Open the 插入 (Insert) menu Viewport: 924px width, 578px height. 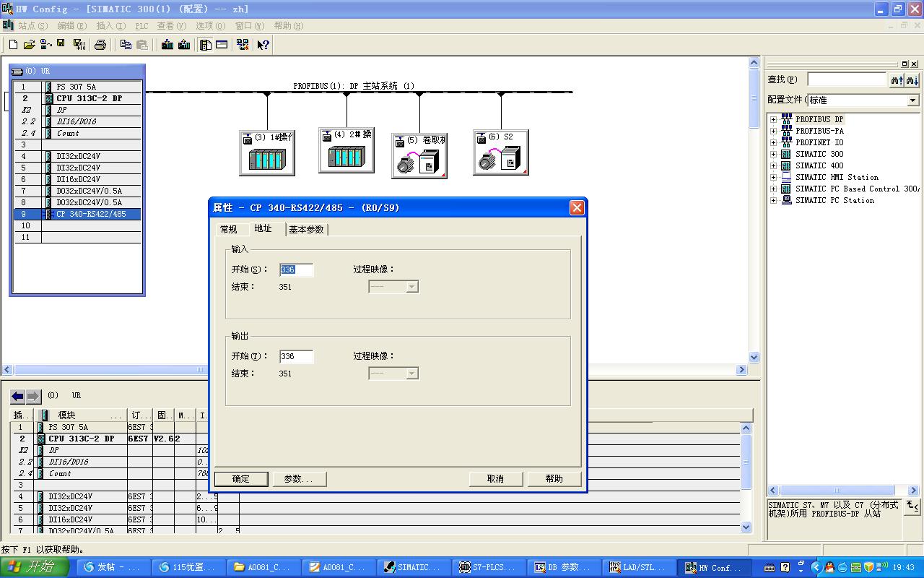pos(110,25)
